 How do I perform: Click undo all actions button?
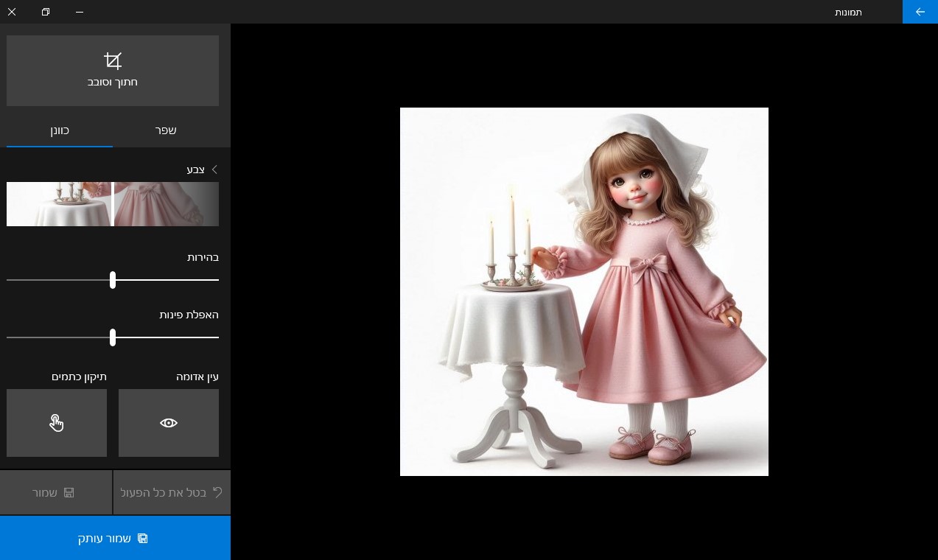pyautogui.click(x=172, y=492)
